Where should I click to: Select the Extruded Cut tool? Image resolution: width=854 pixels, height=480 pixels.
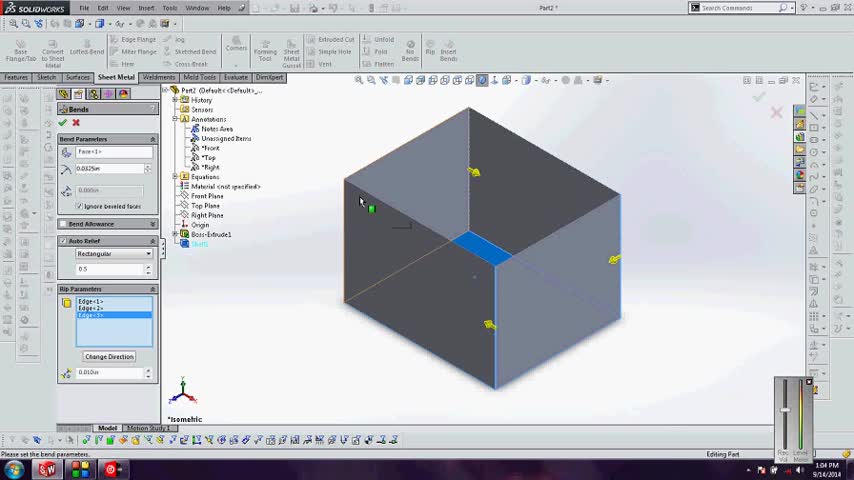[331, 39]
